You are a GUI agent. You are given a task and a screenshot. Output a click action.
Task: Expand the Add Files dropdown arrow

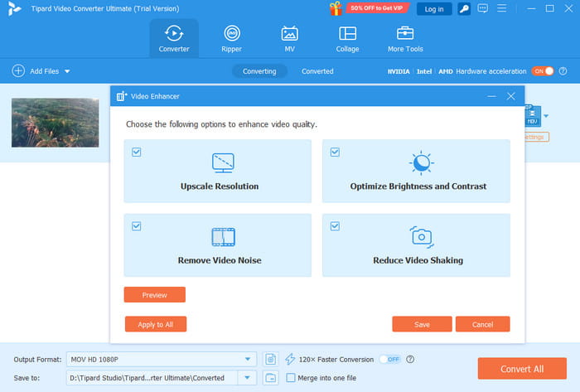[67, 71]
